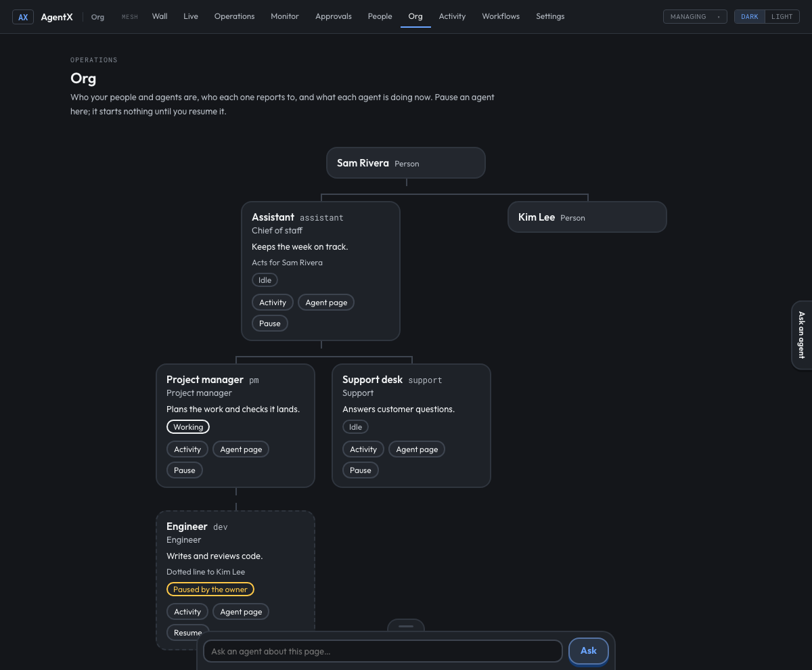The image size is (812, 670).
Task: Switch to the Monitor tab
Action: [284, 16]
